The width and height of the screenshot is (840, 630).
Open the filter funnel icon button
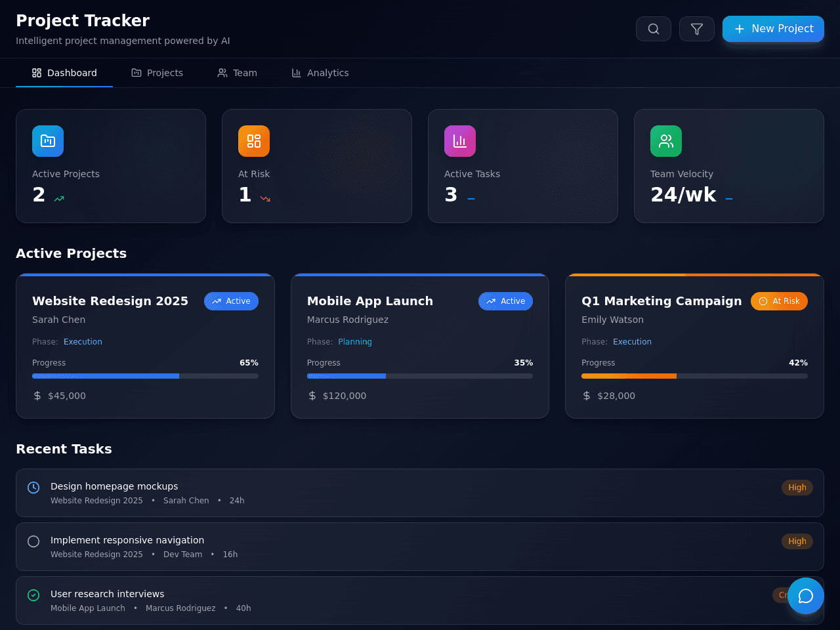coord(697,29)
